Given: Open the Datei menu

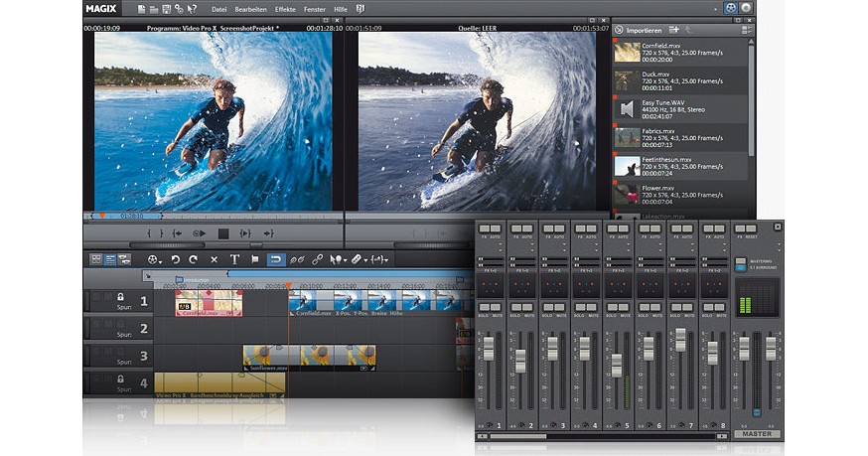Looking at the screenshot, I should (x=219, y=9).
